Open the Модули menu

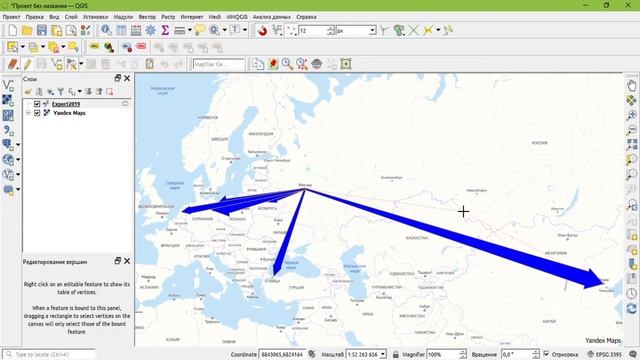pyautogui.click(x=123, y=17)
